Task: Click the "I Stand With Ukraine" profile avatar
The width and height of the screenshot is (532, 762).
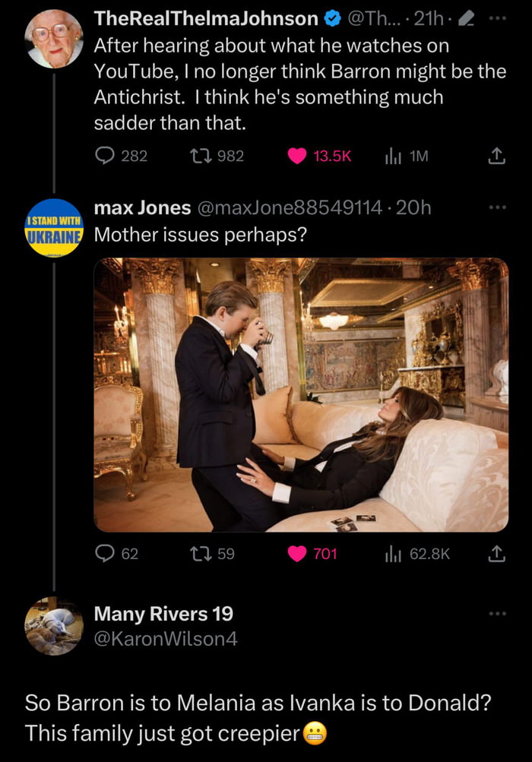Action: (54, 228)
